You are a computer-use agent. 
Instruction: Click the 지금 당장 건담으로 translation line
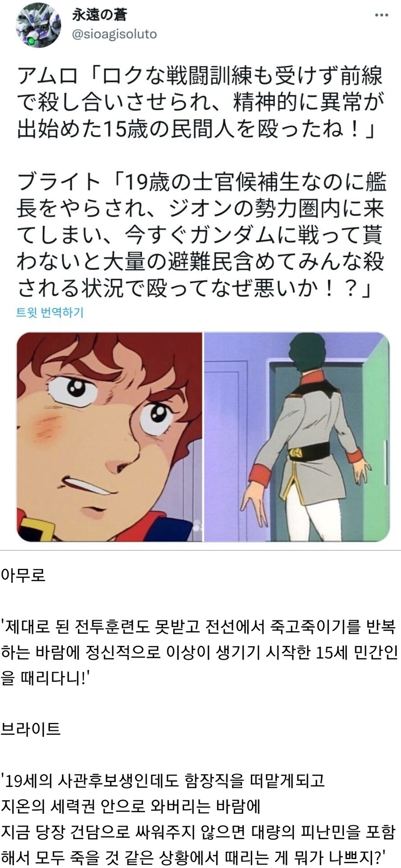point(199,831)
